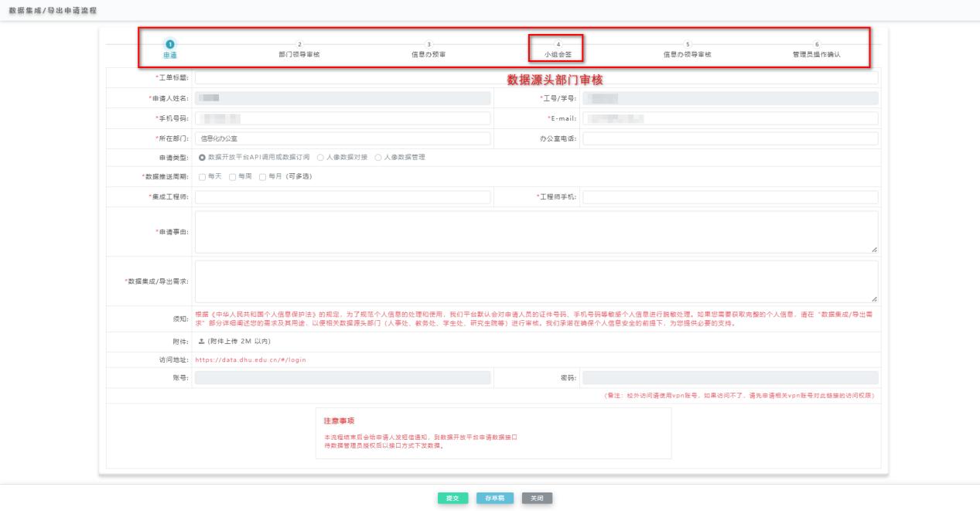Click the gray 关闭 button
The width and height of the screenshot is (980, 511).
(x=537, y=498)
